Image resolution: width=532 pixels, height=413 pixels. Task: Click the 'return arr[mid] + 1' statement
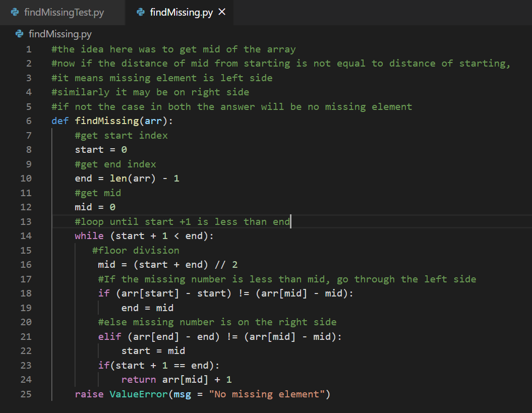(x=176, y=380)
